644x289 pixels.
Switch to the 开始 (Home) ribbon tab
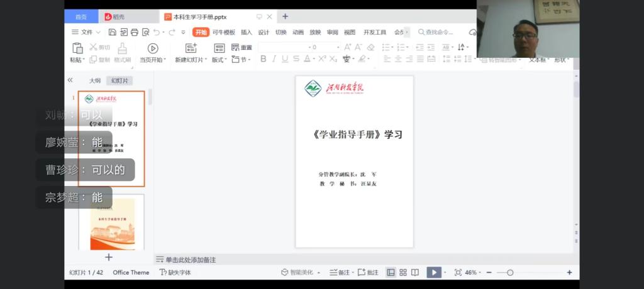pos(201,32)
